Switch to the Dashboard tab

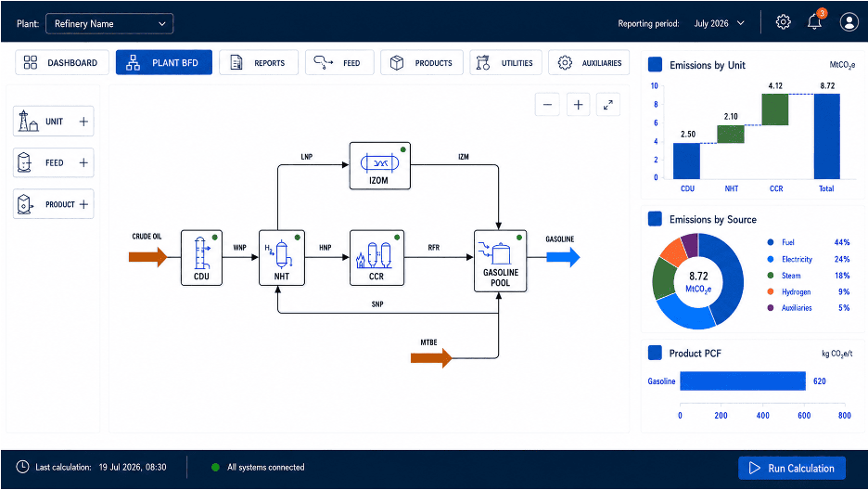point(61,62)
